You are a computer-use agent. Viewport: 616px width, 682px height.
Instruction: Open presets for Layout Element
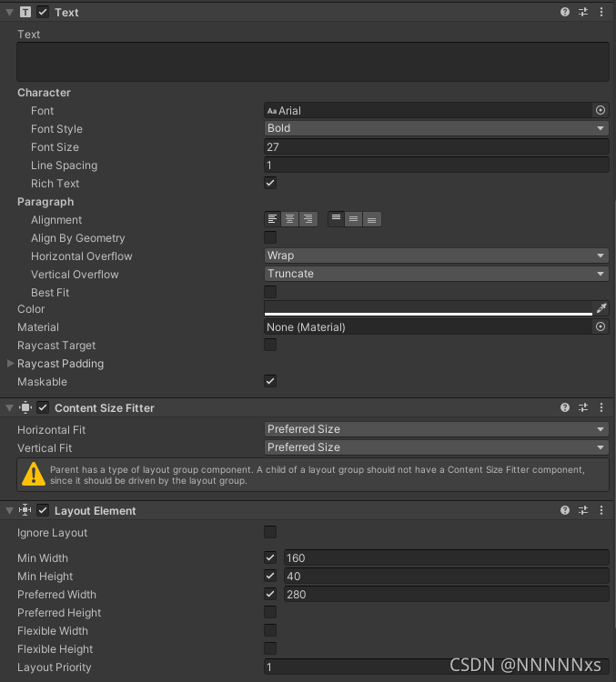(583, 510)
